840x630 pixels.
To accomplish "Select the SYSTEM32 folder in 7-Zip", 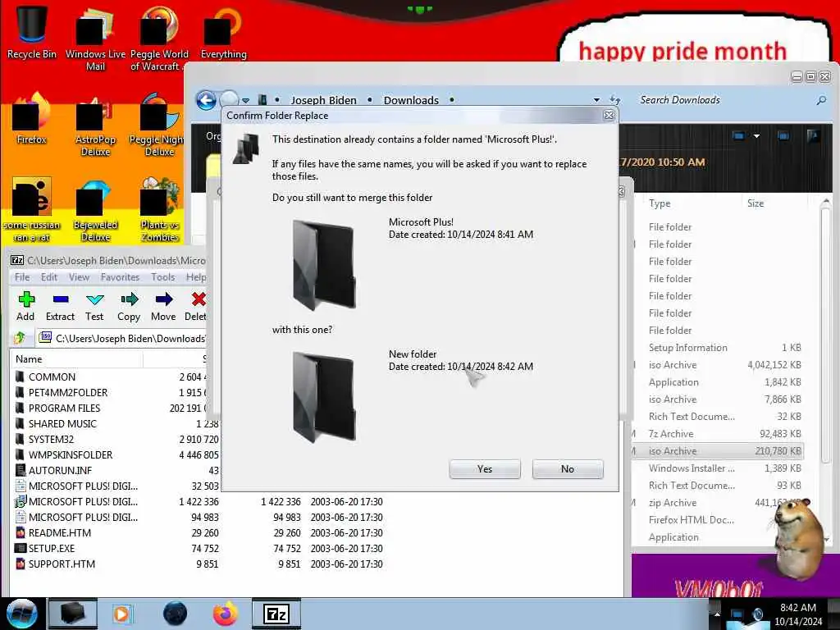I will click(x=51, y=440).
